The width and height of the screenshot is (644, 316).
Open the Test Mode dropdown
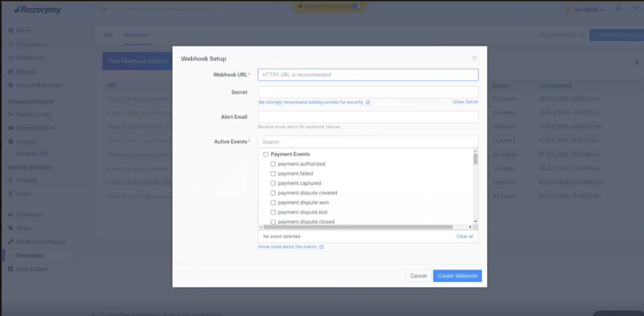click(587, 10)
